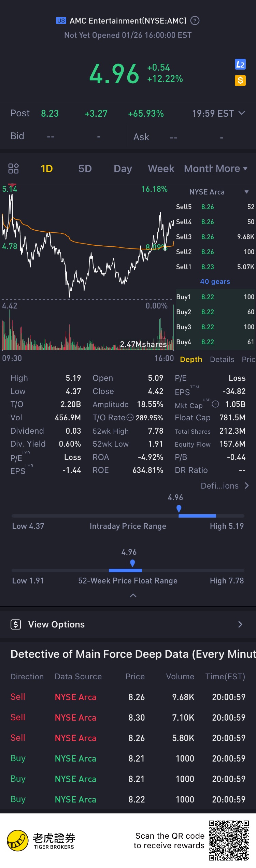Select the 1D chart tab

47,169
